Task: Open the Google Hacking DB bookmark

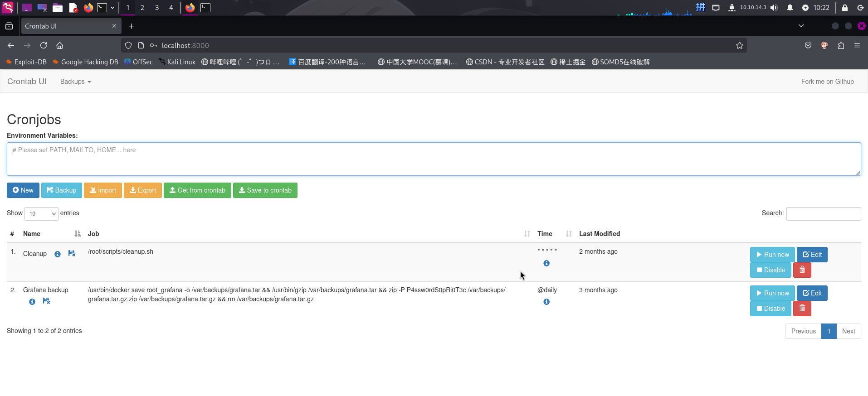Action: (x=85, y=62)
